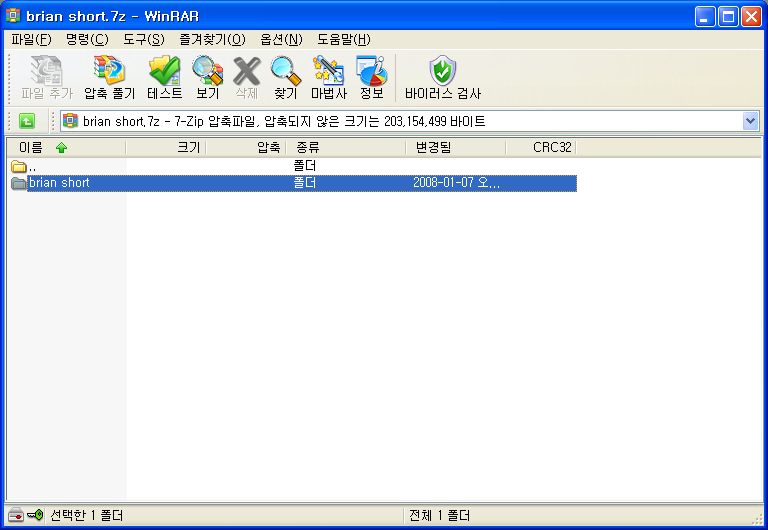The width and height of the screenshot is (768, 530).
Task: Click the parent folder '..' icon
Action: pos(19,167)
